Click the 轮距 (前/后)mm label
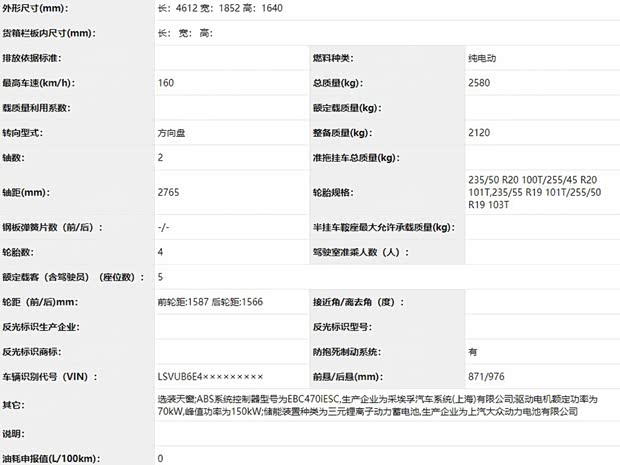The image size is (620, 465). 40,302
